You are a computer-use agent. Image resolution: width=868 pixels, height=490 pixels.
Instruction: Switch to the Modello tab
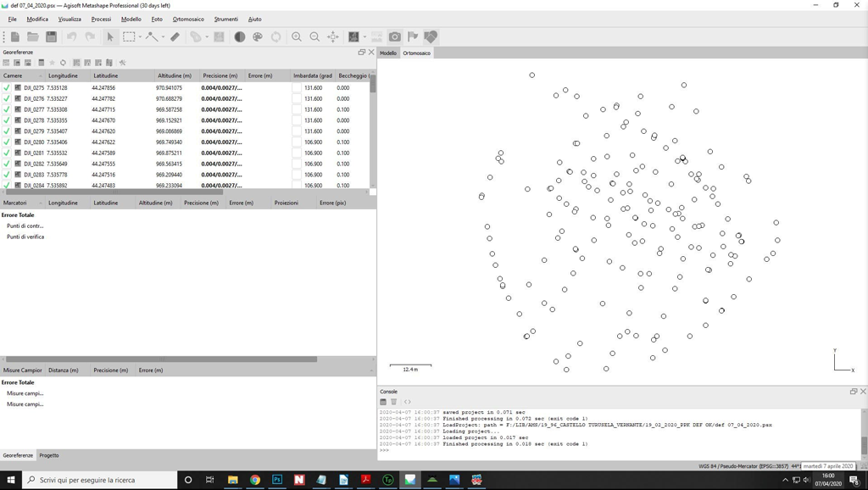point(388,53)
